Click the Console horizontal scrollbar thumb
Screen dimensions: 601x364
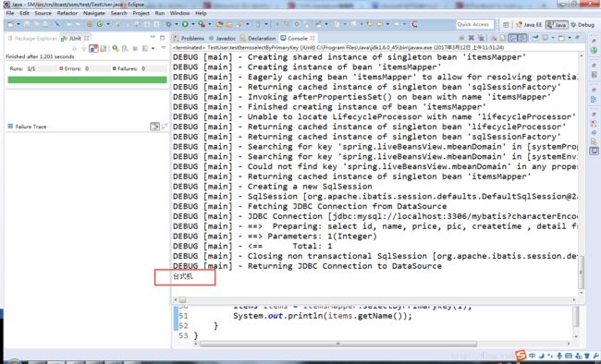(x=182, y=299)
